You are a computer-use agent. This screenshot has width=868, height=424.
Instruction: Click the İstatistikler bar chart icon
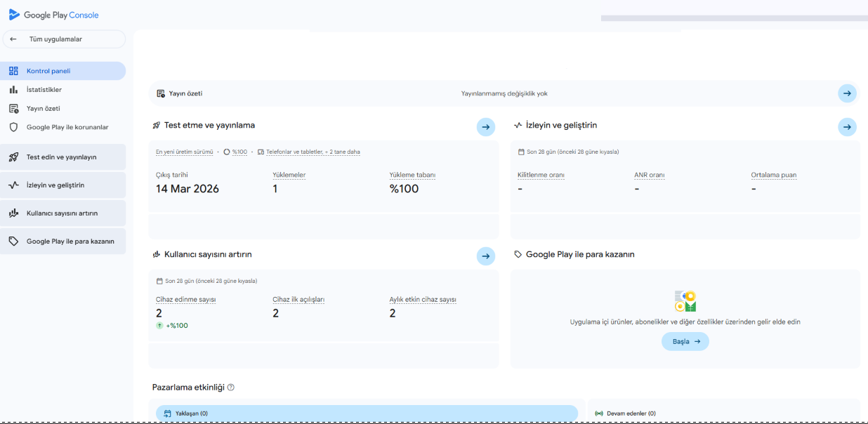pos(13,90)
